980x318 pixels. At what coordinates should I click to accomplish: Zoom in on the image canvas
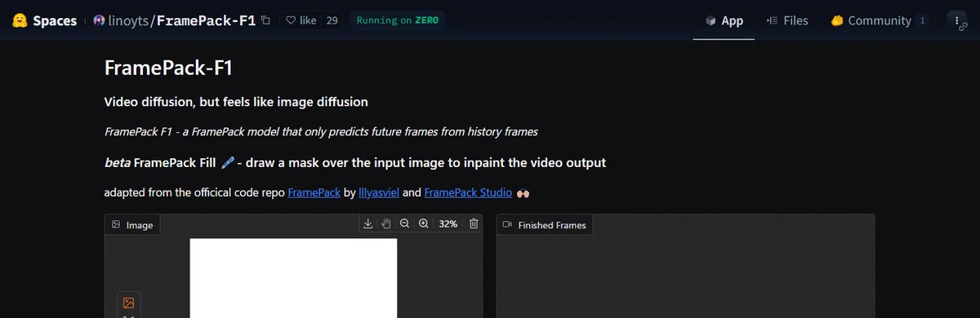click(423, 223)
